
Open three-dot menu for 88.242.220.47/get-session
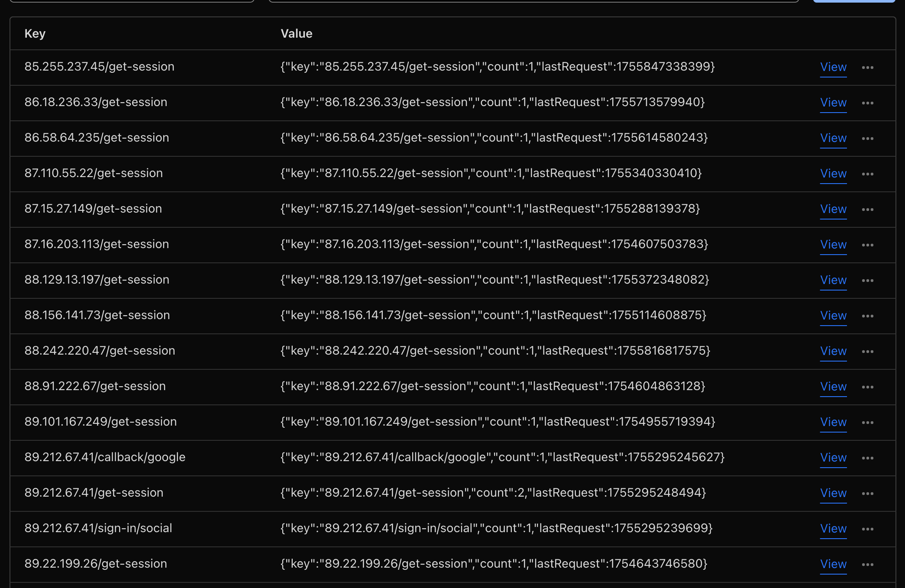(x=867, y=352)
